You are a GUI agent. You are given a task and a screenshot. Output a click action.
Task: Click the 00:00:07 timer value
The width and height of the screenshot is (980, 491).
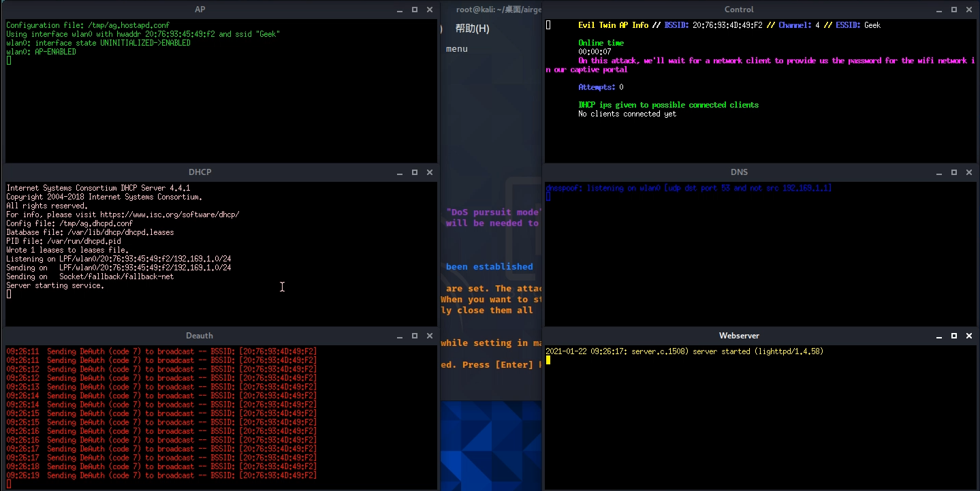(595, 52)
